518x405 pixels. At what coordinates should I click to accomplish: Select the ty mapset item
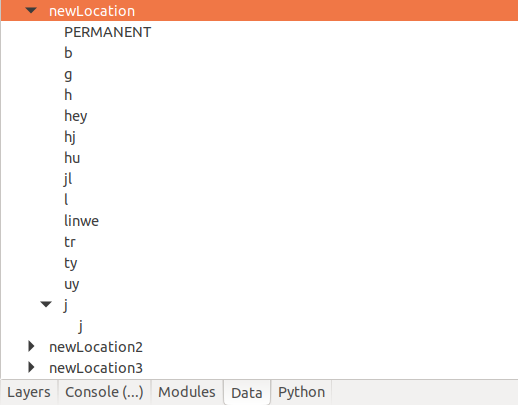point(70,263)
